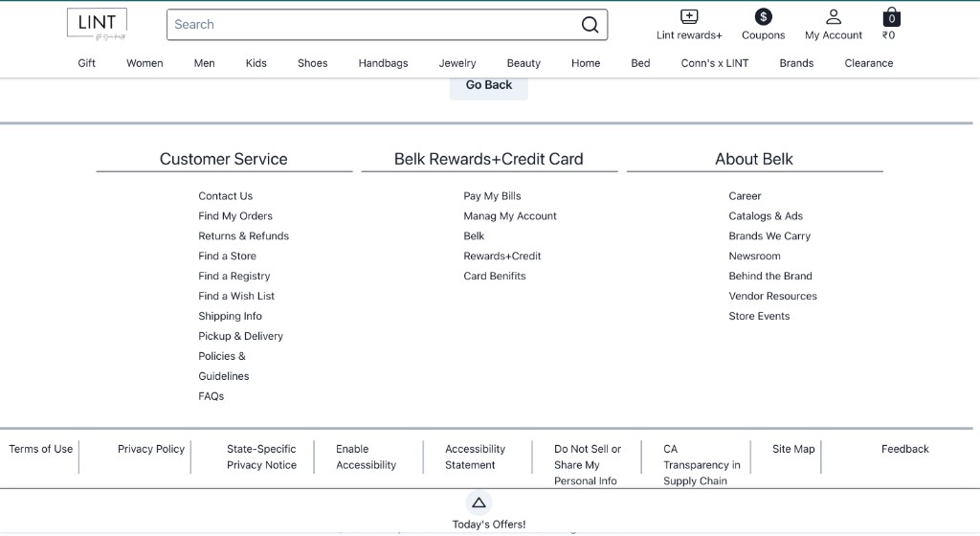Screen dimensions: 980x536
Task: Open Pay My Bills link
Action: pos(493,196)
